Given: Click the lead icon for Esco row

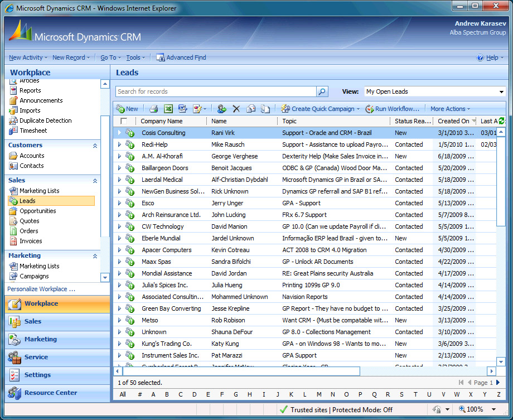Looking at the screenshot, I should (130, 203).
